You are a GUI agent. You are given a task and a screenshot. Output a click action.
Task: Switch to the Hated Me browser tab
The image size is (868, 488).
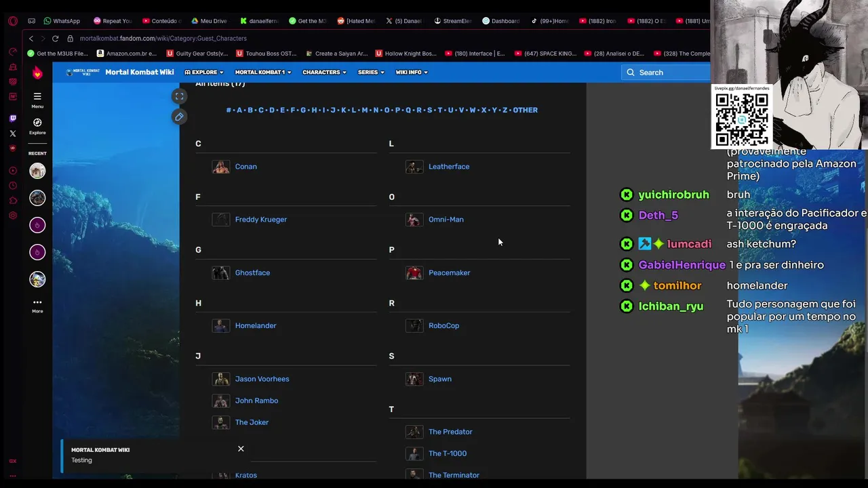(356, 21)
